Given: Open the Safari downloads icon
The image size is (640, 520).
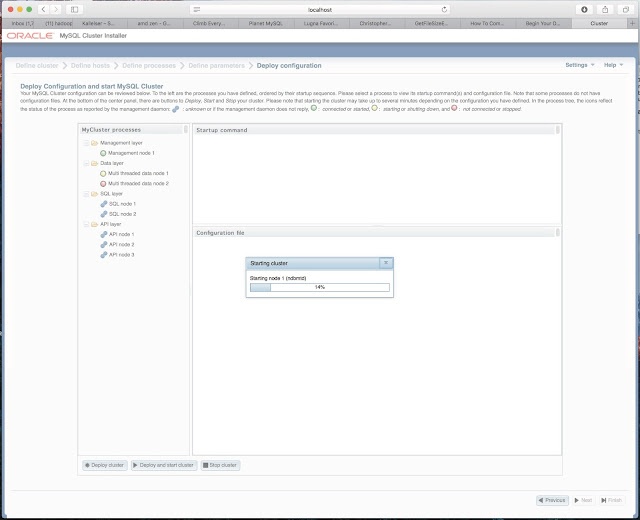Looking at the screenshot, I should tap(584, 9).
